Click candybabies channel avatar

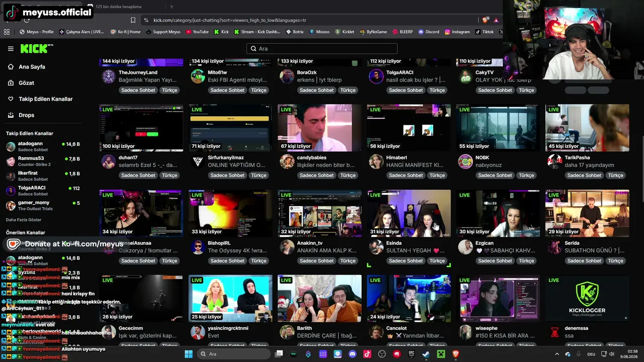point(287,161)
